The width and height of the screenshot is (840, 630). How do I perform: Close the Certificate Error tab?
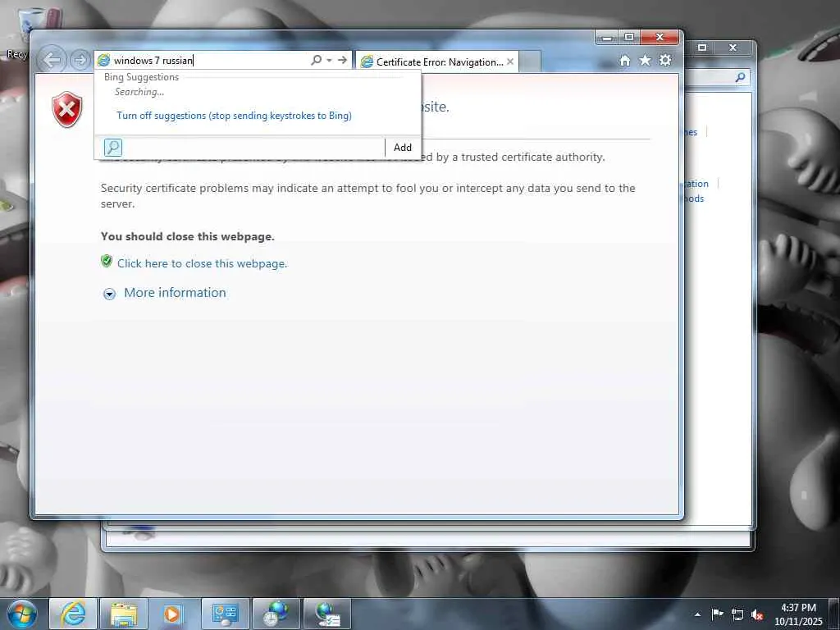[510, 62]
